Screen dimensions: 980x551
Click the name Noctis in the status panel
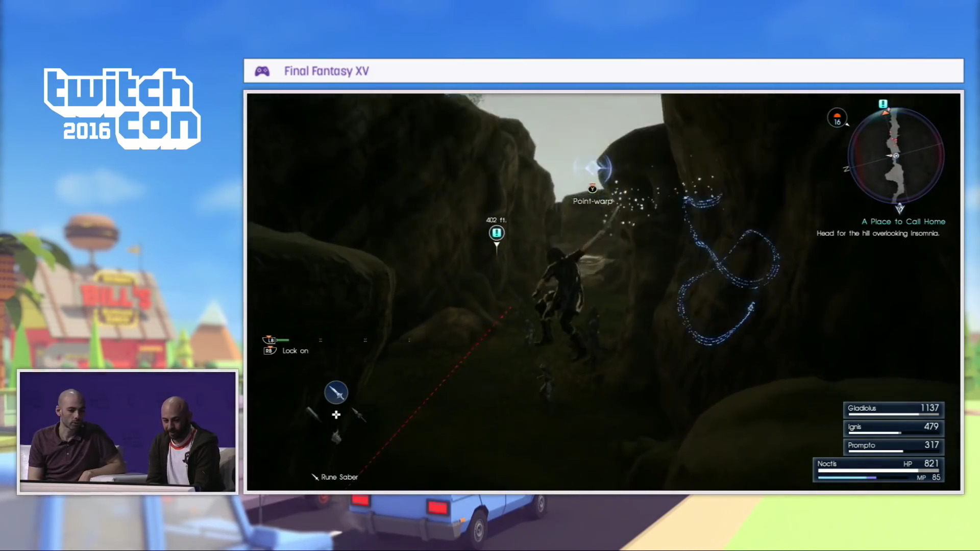pos(827,464)
